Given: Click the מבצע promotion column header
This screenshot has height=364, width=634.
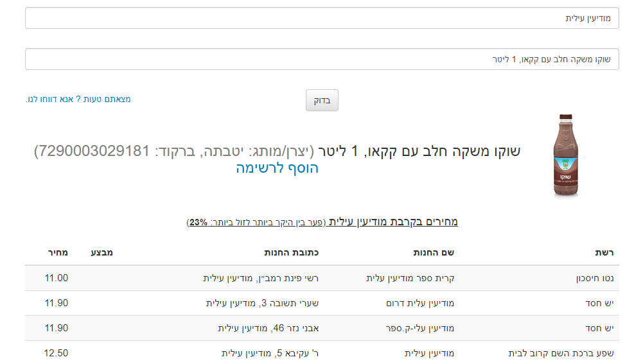Looking at the screenshot, I should [x=101, y=252].
